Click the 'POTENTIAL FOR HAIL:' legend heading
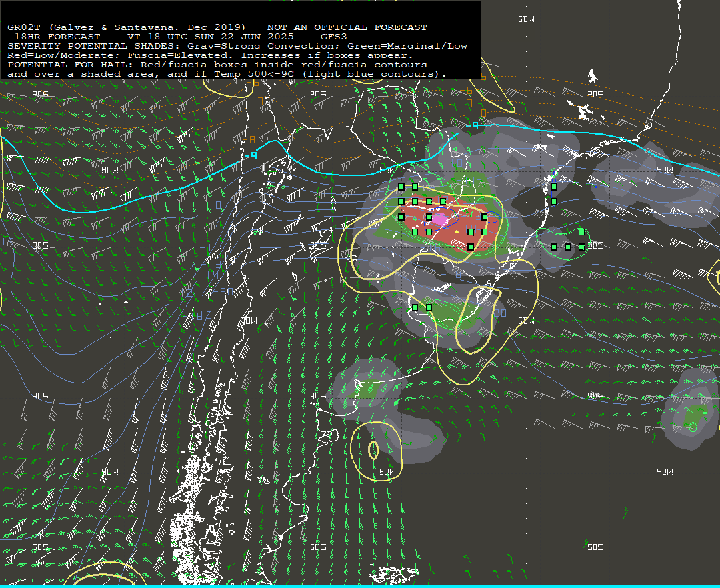This screenshot has height=588, width=720. click(71, 65)
